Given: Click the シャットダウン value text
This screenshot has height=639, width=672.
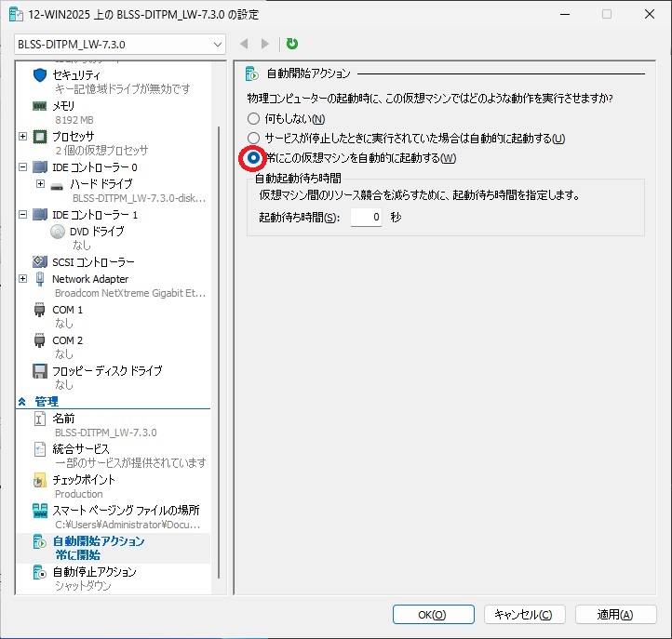Looking at the screenshot, I should coord(83,586).
